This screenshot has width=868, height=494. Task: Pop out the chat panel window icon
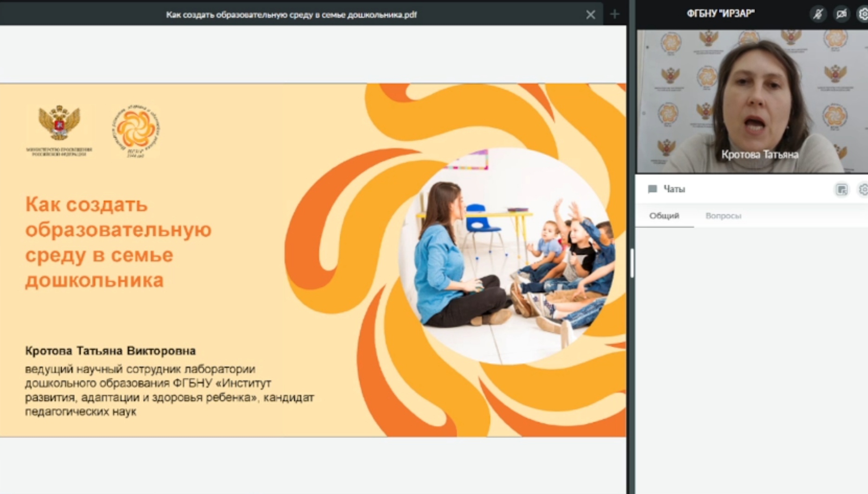[841, 189]
